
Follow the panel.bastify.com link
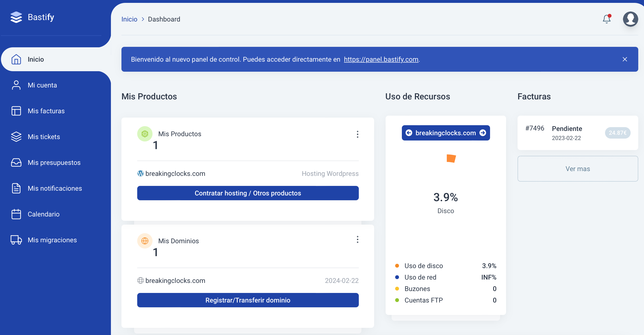[x=381, y=59]
